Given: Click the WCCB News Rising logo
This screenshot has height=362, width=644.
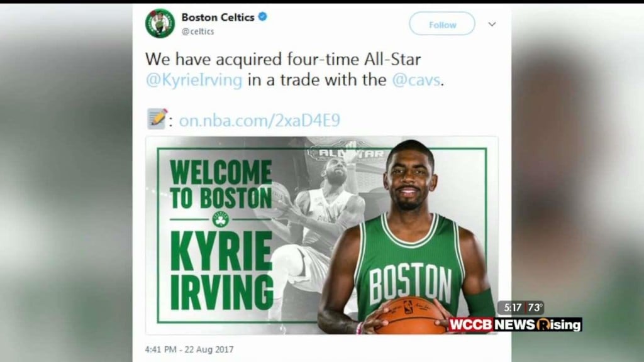Looking at the screenshot, I should (x=515, y=325).
